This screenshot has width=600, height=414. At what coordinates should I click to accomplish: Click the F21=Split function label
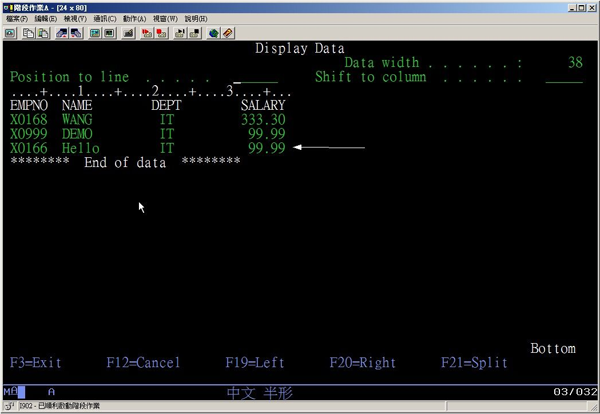[x=474, y=363]
